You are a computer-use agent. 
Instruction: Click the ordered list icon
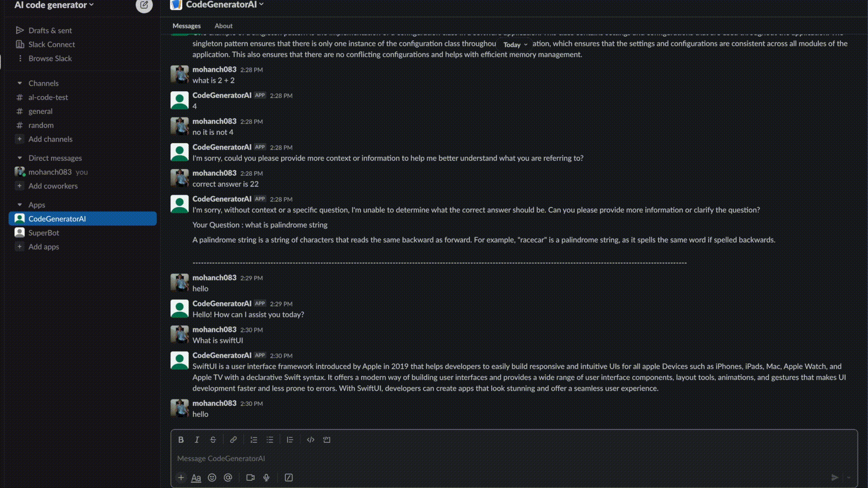click(253, 439)
